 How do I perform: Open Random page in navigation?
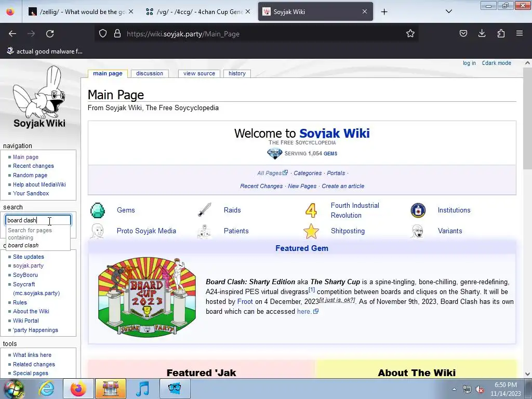click(30, 175)
